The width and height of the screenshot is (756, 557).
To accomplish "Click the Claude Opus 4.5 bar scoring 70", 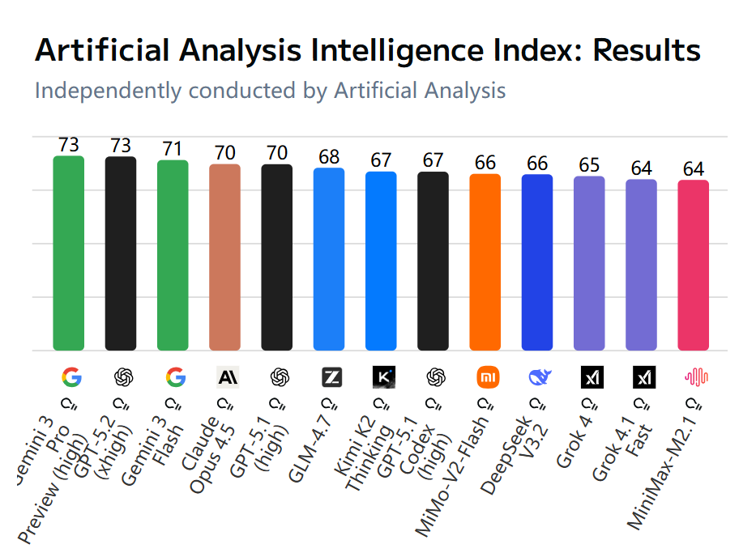I will tap(224, 258).
